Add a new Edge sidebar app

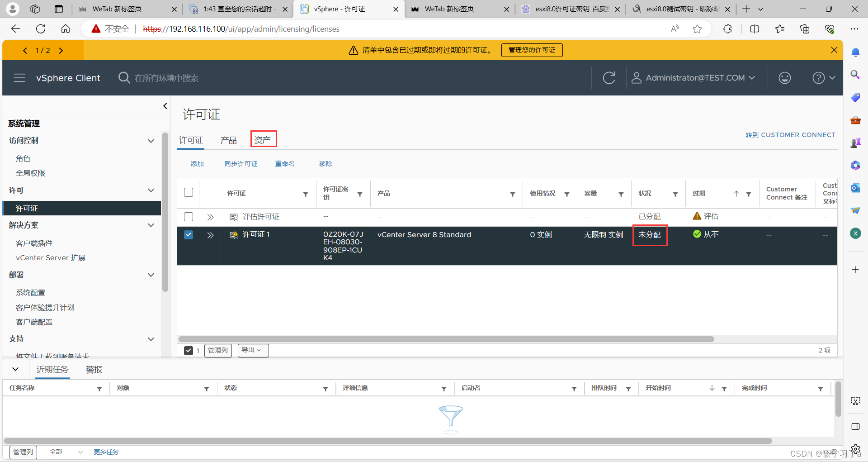tap(855, 270)
